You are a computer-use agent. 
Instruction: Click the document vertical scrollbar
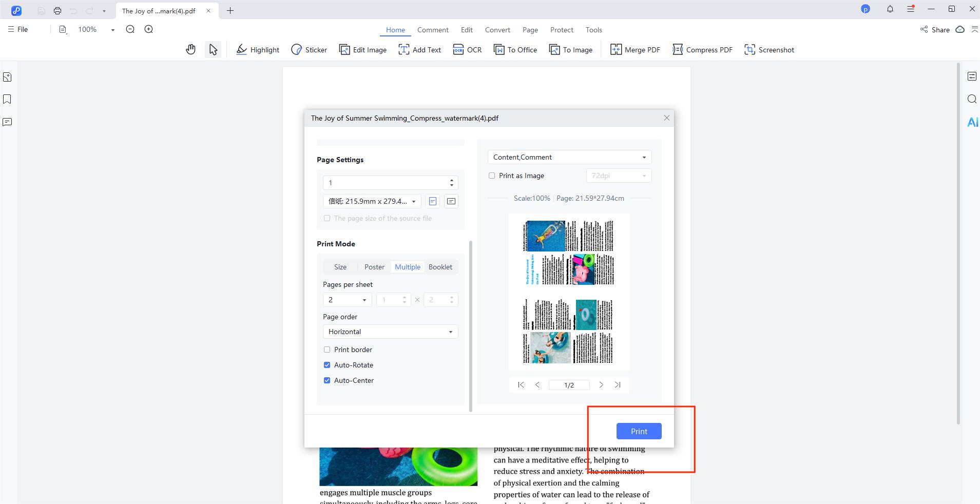958,243
